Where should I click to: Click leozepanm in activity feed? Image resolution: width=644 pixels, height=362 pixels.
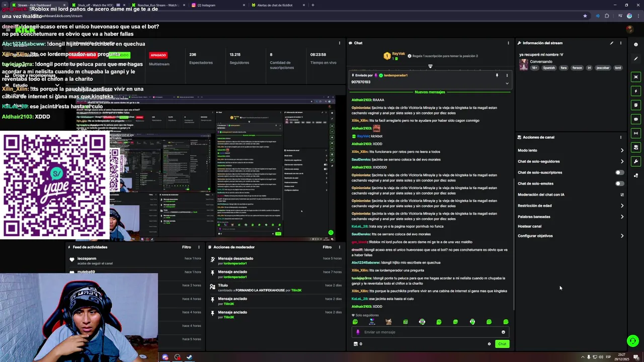click(87, 258)
